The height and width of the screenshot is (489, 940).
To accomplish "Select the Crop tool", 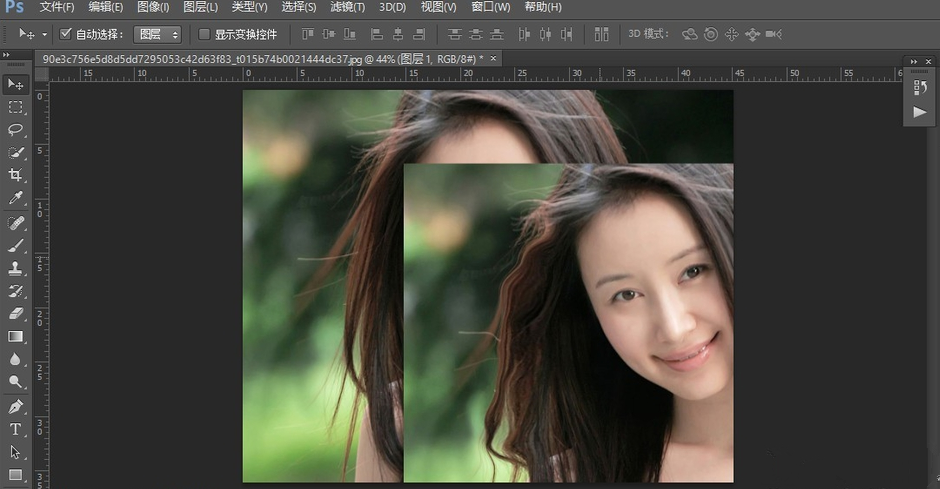I will point(16,176).
